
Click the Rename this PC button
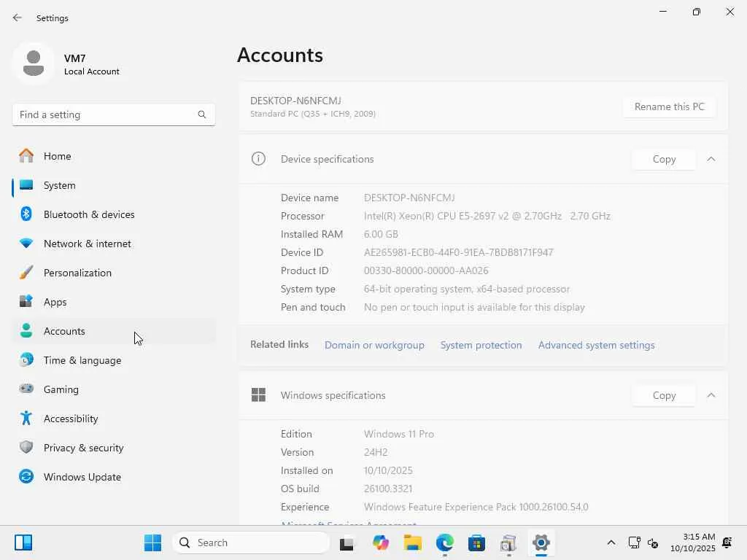tap(670, 106)
